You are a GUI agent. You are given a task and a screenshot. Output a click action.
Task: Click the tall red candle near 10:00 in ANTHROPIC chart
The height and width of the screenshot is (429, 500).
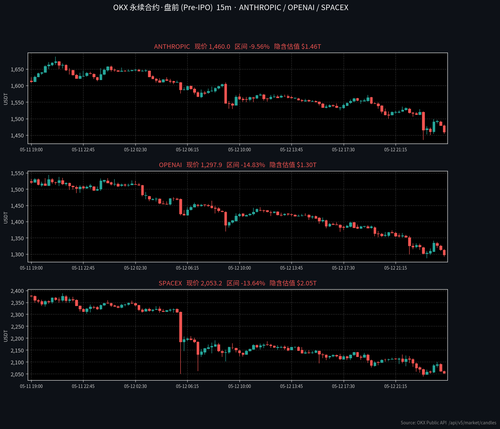click(226, 94)
